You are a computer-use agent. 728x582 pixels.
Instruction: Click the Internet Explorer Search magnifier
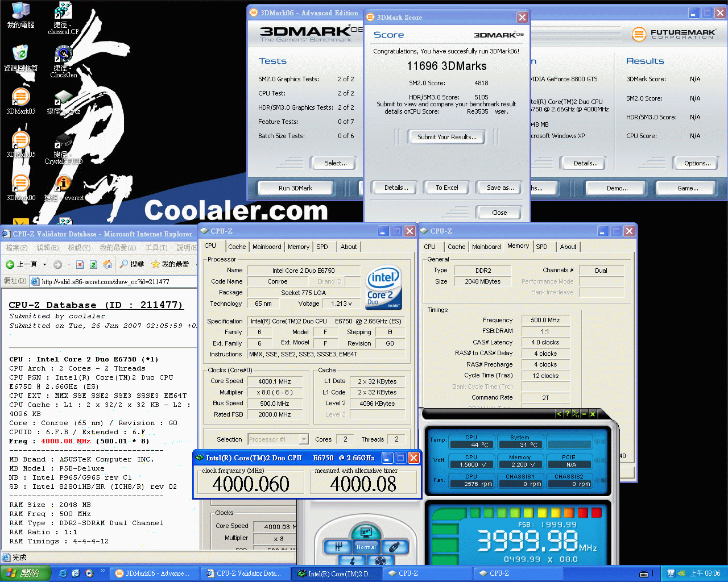click(124, 264)
